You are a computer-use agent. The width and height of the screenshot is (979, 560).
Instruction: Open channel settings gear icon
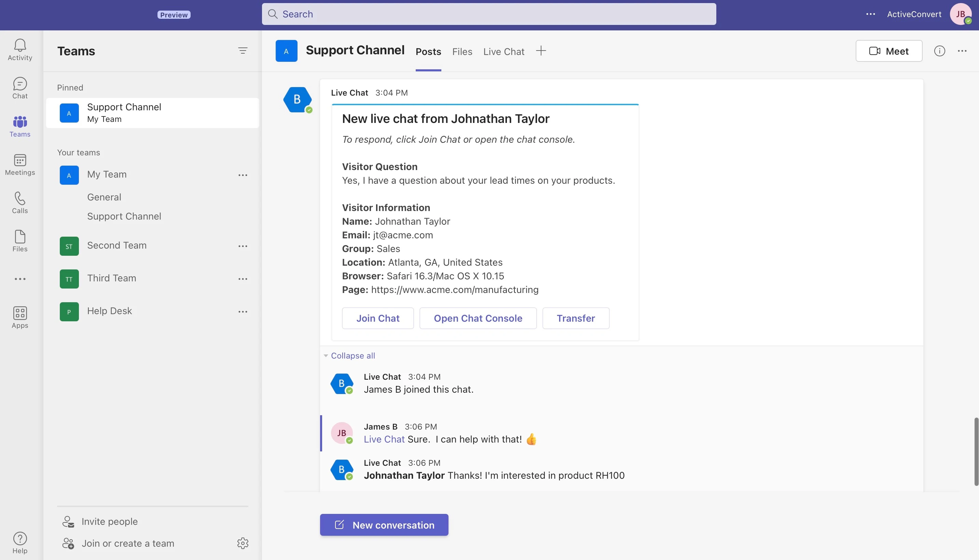point(243,543)
